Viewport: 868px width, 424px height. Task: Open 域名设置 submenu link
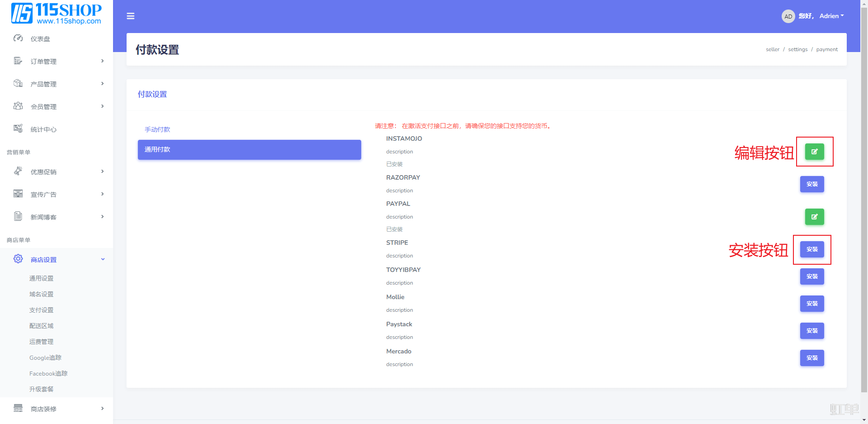pos(41,294)
